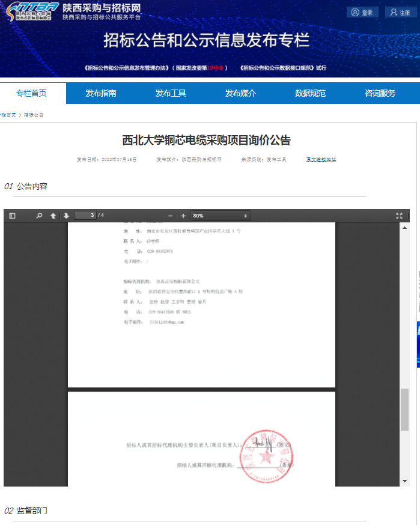Click the 注册 register button
This screenshot has width=420, height=525.
click(400, 12)
